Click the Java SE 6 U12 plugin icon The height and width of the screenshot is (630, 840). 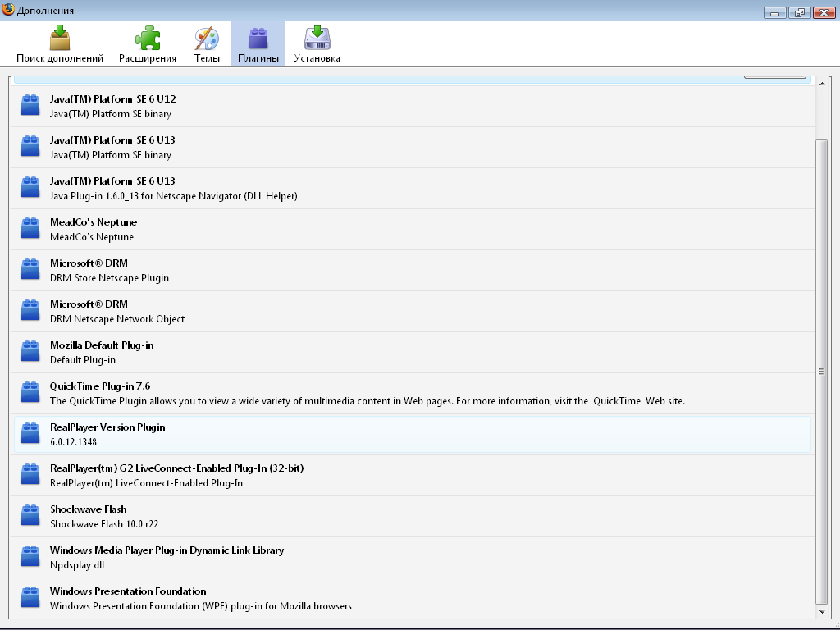[x=30, y=105]
